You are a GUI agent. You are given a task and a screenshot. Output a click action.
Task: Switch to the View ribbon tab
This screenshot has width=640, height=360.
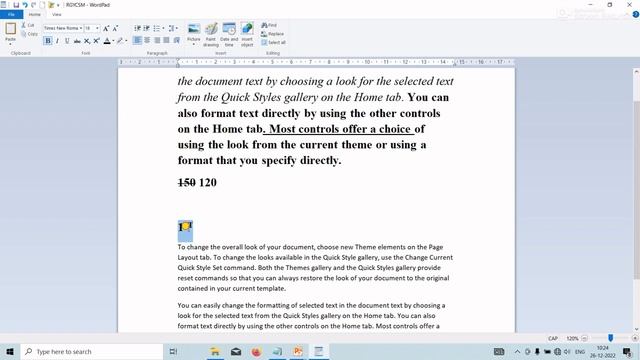pos(57,15)
